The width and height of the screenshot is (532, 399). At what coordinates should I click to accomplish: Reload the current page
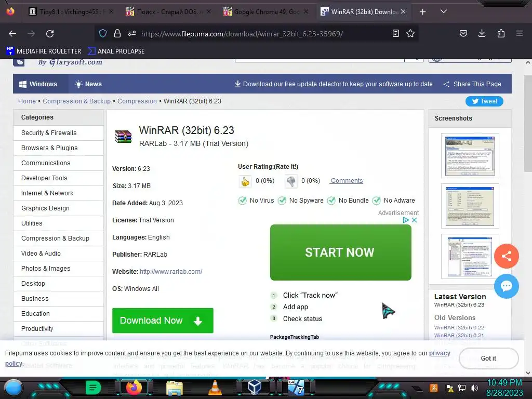click(50, 34)
